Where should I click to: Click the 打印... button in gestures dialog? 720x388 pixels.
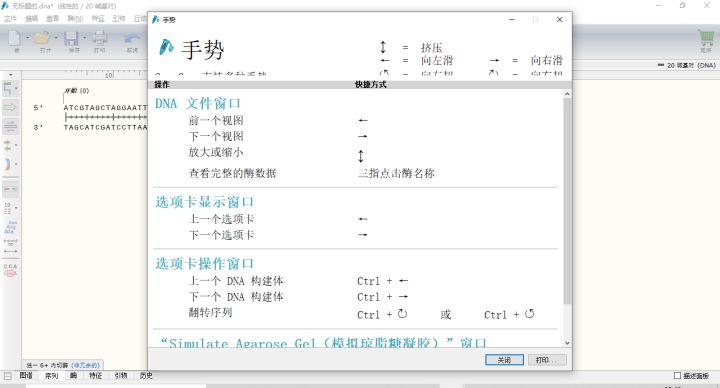[547, 360]
